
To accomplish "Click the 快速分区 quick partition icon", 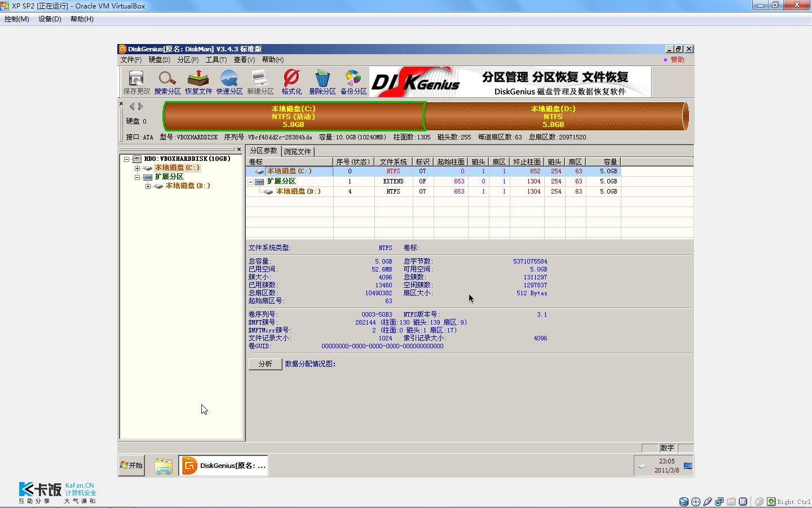I will (x=230, y=82).
